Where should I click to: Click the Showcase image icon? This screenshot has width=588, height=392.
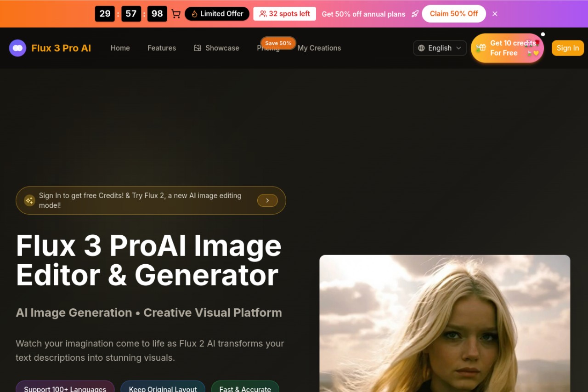coord(198,48)
